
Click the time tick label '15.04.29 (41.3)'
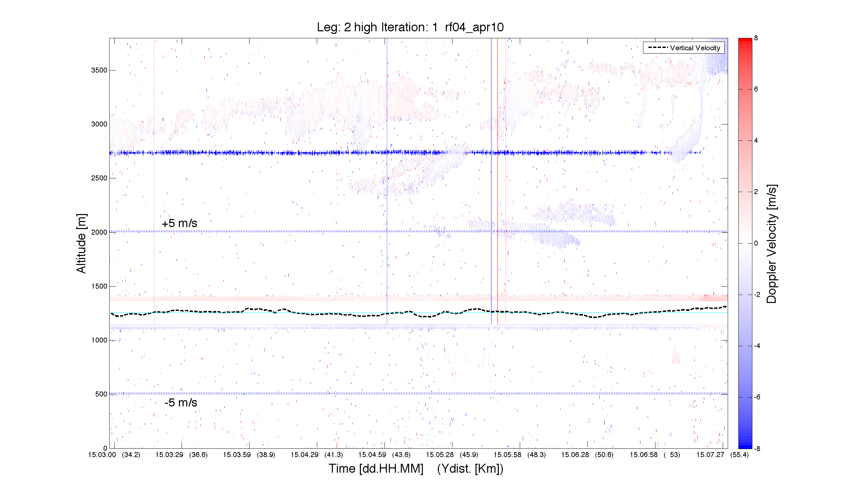tap(317, 455)
